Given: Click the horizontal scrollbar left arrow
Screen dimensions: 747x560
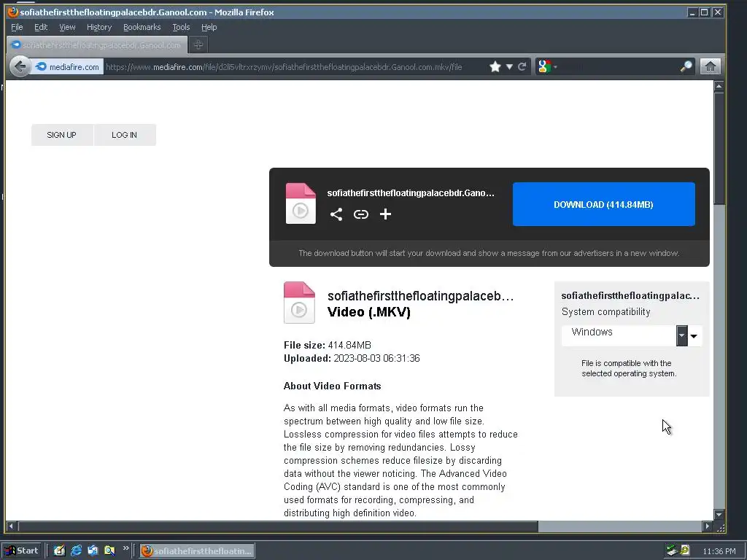Looking at the screenshot, I should (x=11, y=526).
